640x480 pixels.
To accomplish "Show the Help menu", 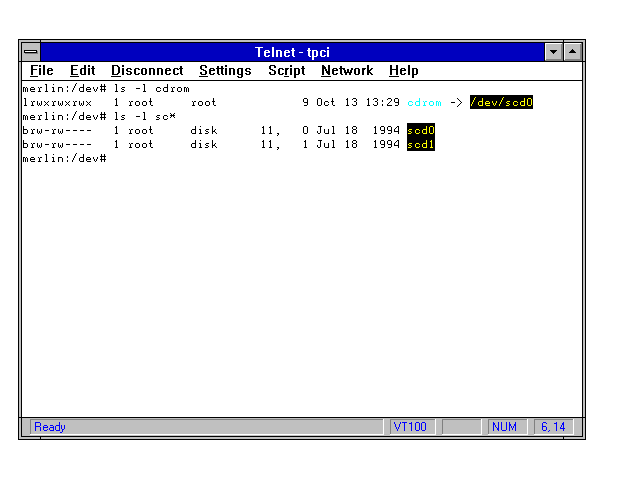I will [403, 71].
